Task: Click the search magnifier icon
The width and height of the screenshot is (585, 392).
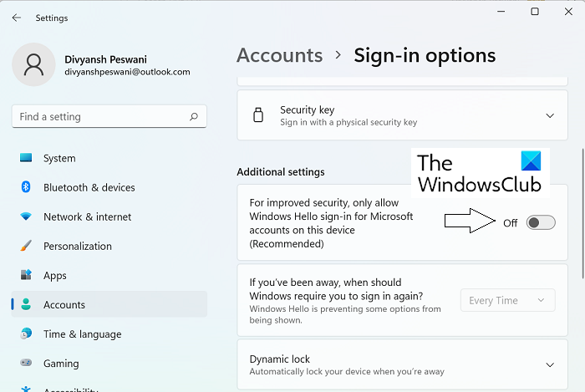Action: [194, 117]
